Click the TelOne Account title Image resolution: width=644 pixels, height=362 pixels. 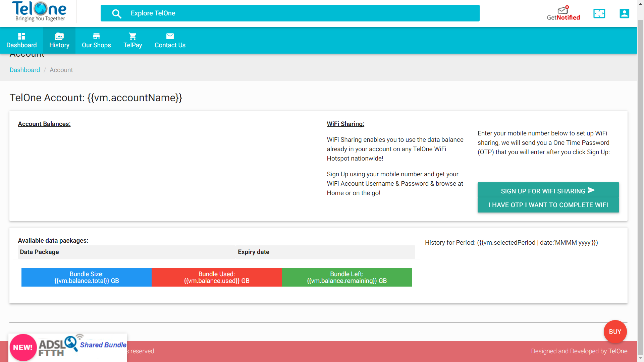coord(96,98)
